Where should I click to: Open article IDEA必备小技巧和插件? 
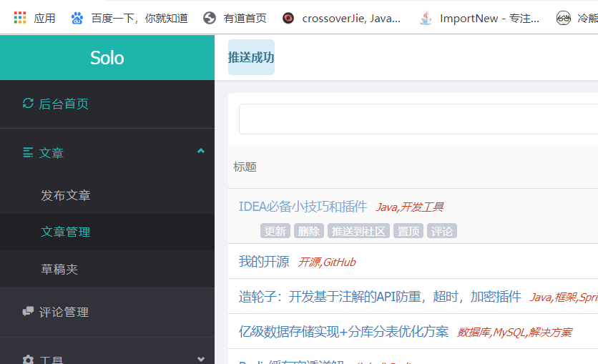tap(303, 207)
